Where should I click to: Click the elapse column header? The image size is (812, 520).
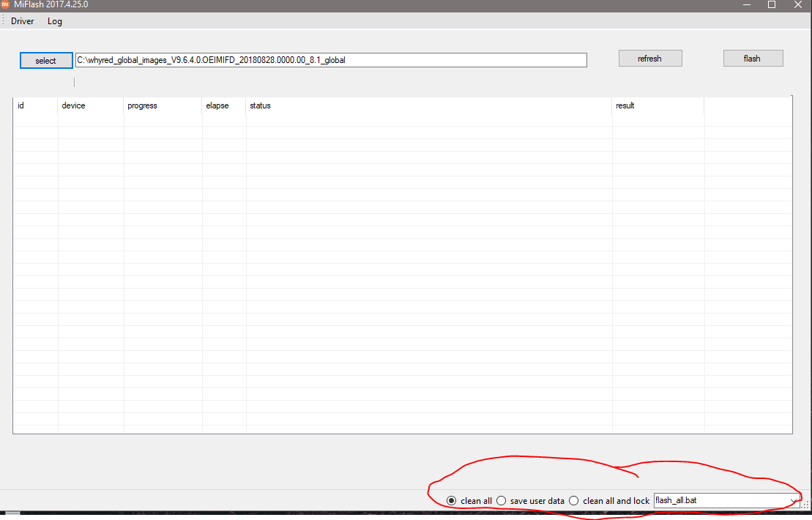tap(224, 105)
